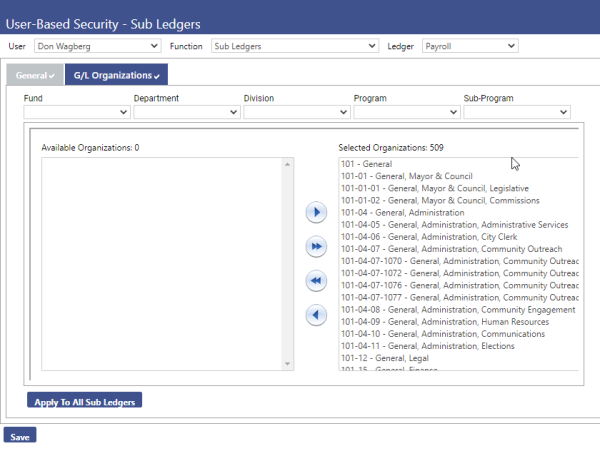The height and width of the screenshot is (451, 600).
Task: Open the Program filter dropdown
Action: click(406, 113)
